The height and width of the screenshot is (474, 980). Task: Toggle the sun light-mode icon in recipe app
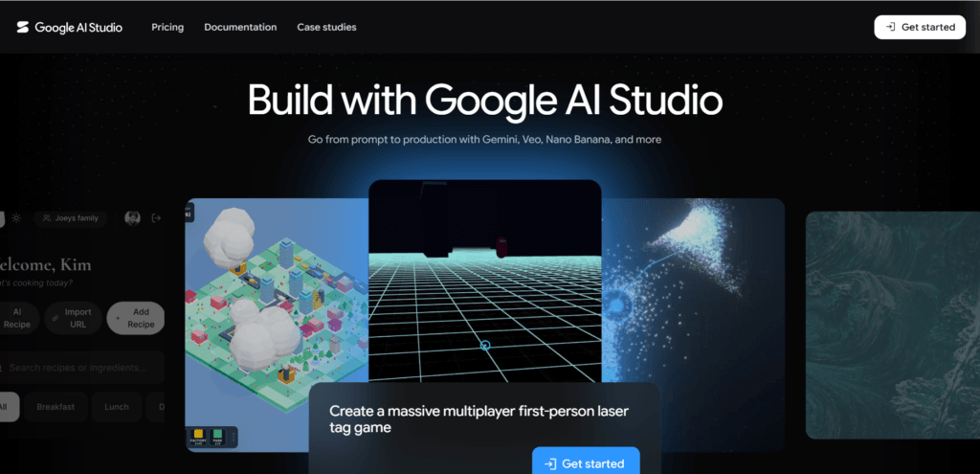pos(16,218)
